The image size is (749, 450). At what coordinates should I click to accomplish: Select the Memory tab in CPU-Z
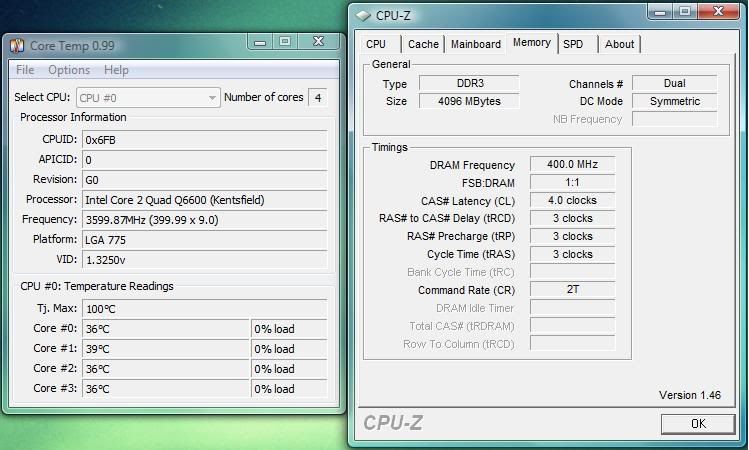(532, 43)
